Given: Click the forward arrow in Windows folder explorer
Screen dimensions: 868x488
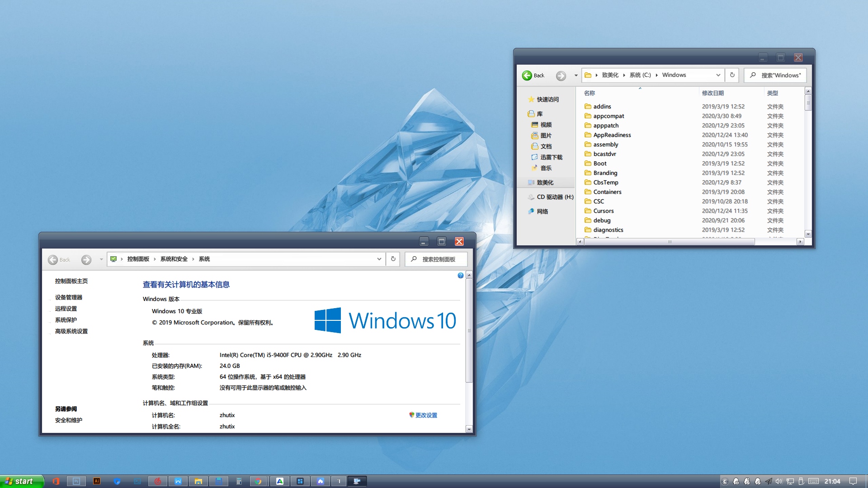Looking at the screenshot, I should [561, 75].
